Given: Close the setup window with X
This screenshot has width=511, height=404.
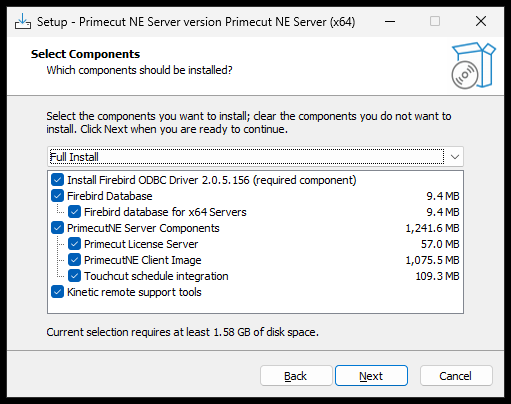Looking at the screenshot, I should click(481, 22).
